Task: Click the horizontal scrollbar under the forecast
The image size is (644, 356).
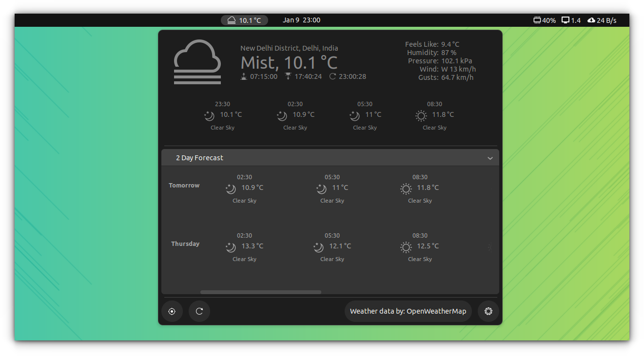Action: (x=260, y=292)
